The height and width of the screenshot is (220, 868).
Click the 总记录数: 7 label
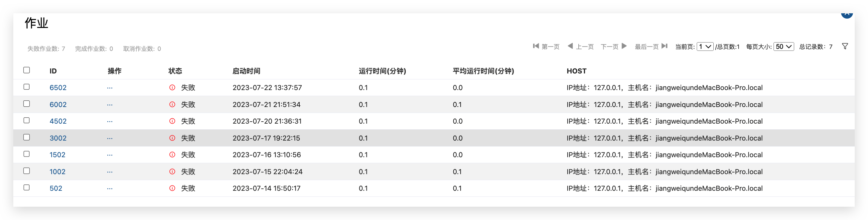point(816,47)
